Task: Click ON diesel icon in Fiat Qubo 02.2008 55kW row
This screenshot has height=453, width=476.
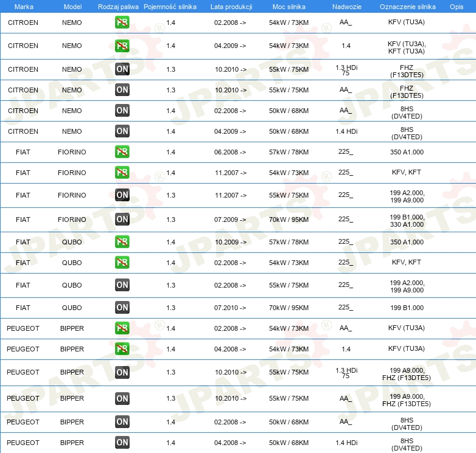Action: 122,285
